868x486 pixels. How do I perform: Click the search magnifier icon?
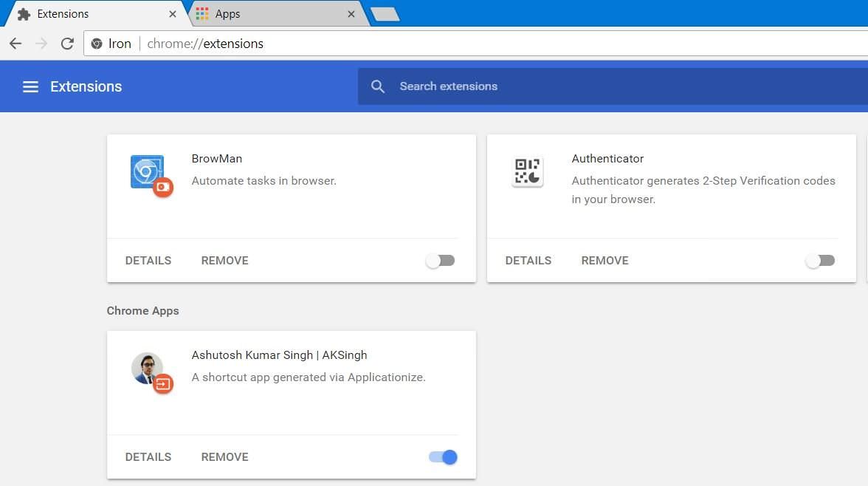[x=378, y=86]
